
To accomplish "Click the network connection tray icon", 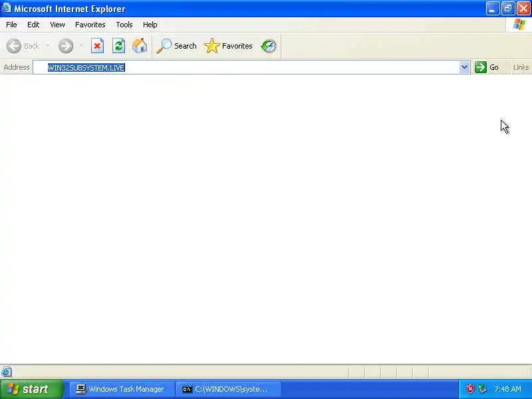I will click(482, 389).
